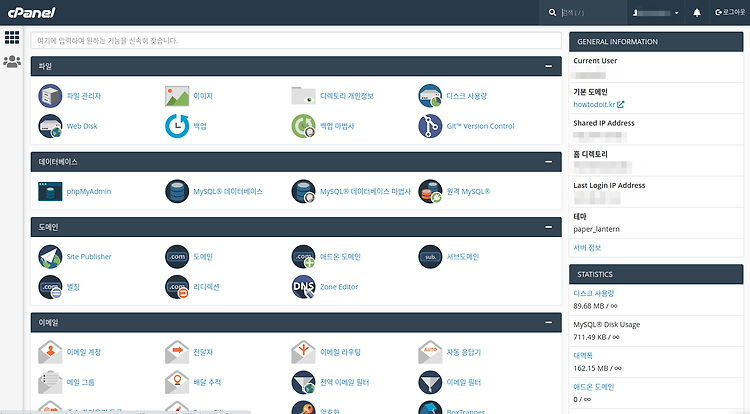Open the 디스크 사용량 disk usage icon
Image resolution: width=750 pixels, height=414 pixels.
tap(430, 96)
